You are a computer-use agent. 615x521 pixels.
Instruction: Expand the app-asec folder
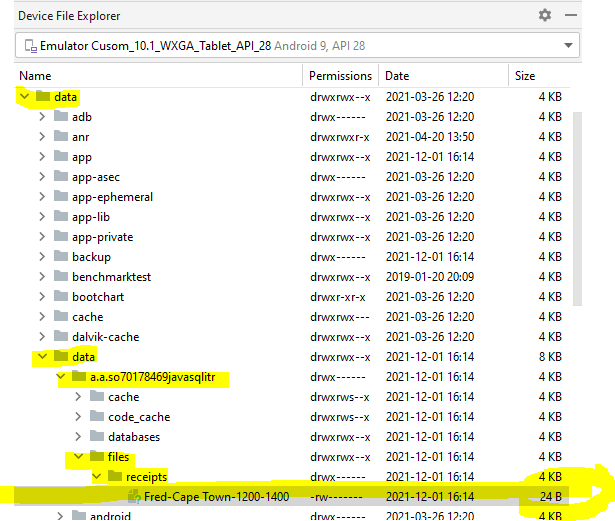click(x=42, y=177)
